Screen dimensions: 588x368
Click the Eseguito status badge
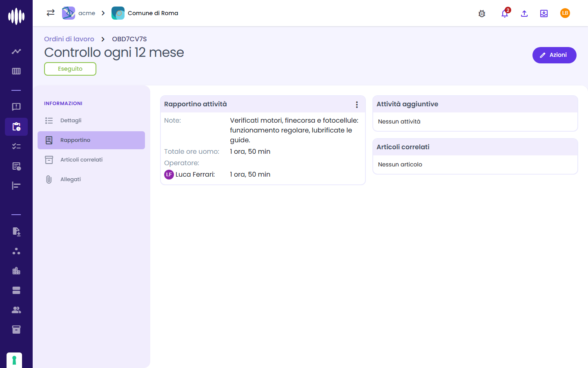(70, 69)
